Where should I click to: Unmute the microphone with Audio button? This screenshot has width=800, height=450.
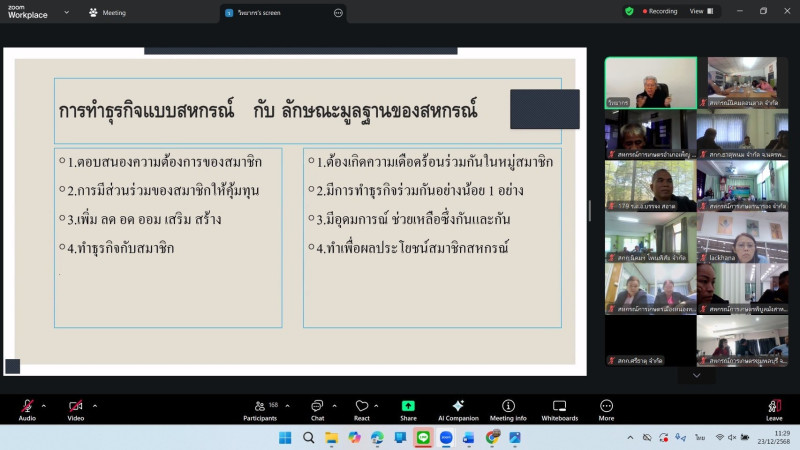27,408
